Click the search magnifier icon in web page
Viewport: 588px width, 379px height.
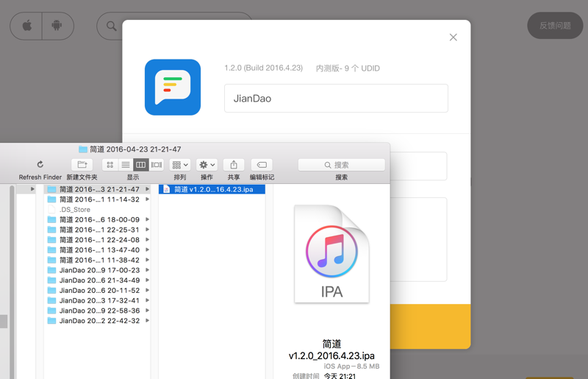pyautogui.click(x=112, y=26)
